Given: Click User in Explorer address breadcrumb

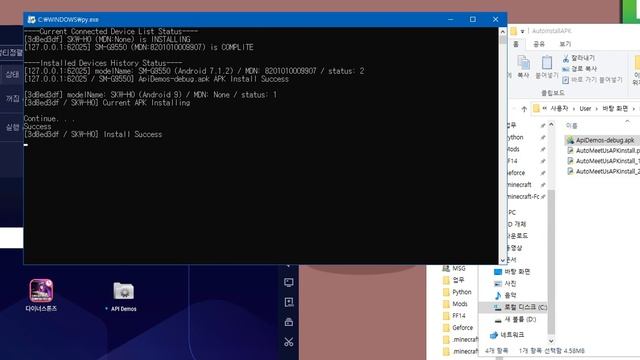Looking at the screenshot, I should point(585,109).
